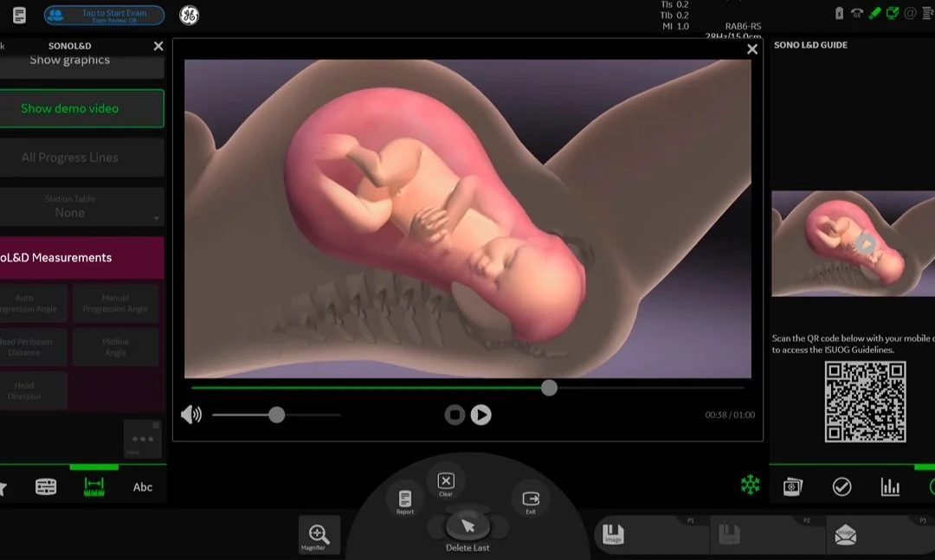Select the SonoL&D Measurements header
Screen dimensions: 935x560
[x=81, y=258]
